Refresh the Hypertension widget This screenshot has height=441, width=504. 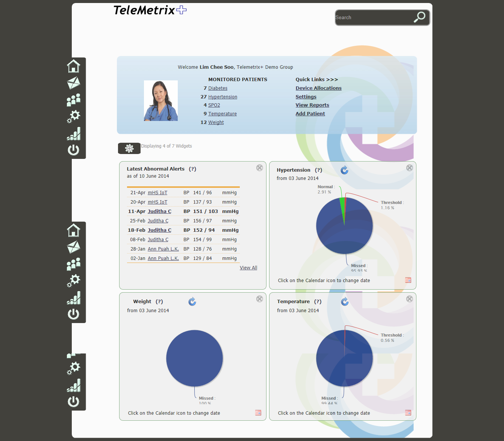point(344,170)
